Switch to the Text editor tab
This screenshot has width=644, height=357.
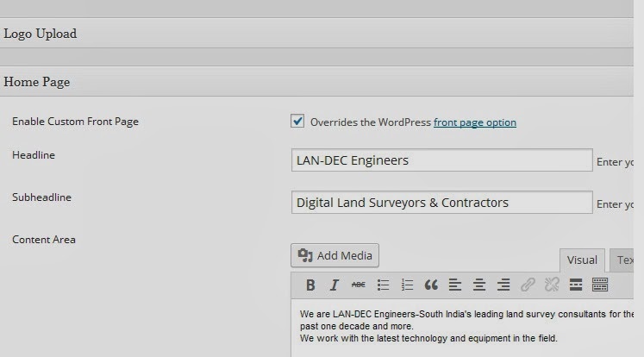click(x=623, y=260)
